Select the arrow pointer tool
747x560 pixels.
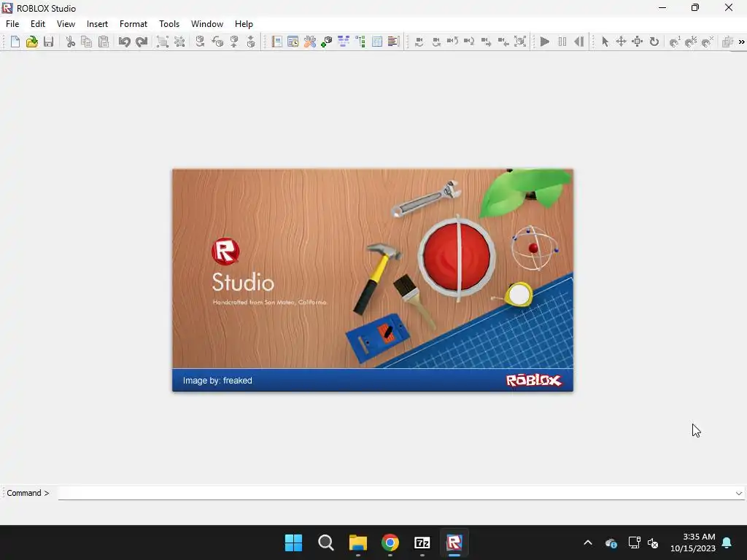[x=605, y=42]
